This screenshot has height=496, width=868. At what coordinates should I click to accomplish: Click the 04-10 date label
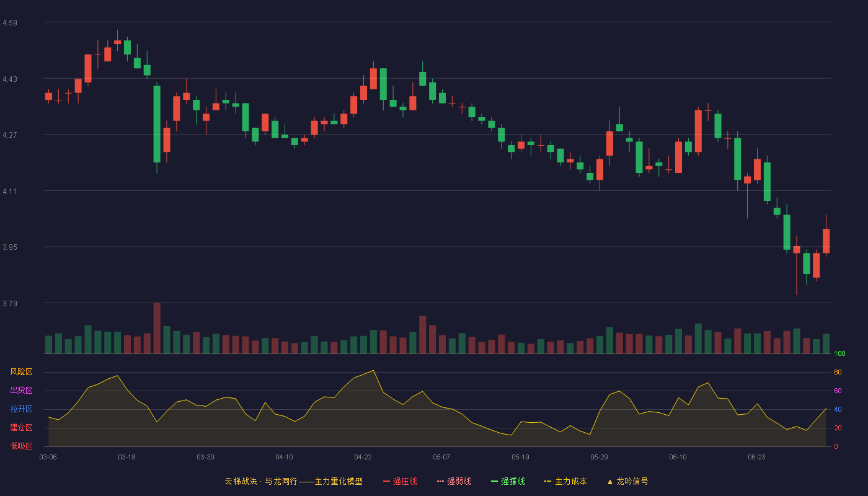click(x=284, y=457)
